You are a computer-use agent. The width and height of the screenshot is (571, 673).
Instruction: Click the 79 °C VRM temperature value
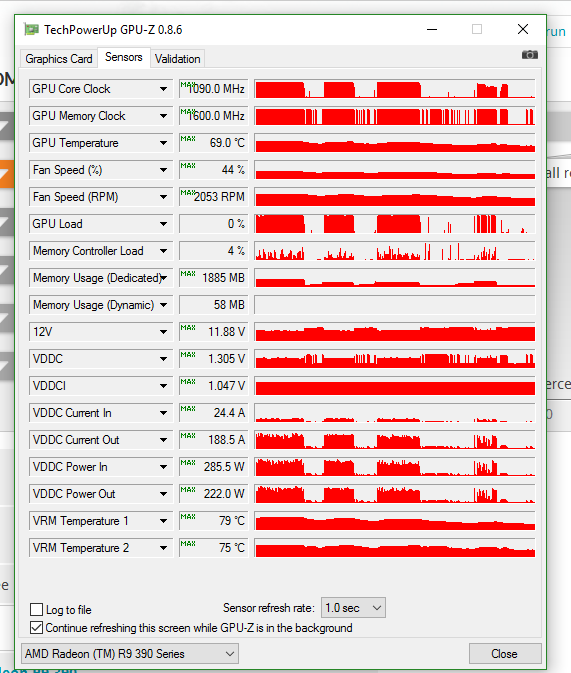pos(213,521)
